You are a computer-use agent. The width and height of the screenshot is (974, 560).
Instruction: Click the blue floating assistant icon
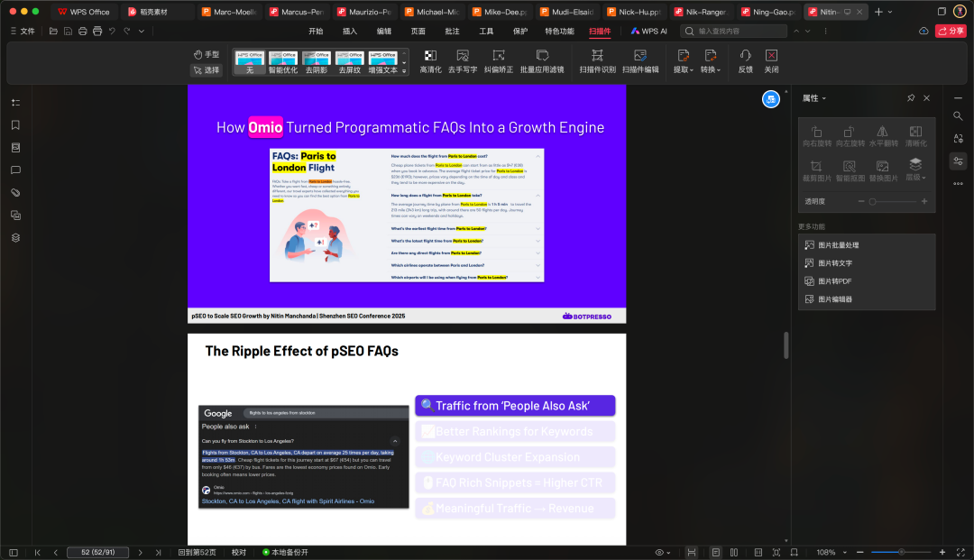coord(771,99)
